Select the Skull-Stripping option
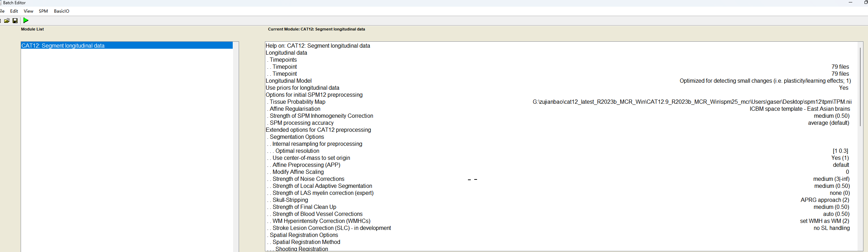The width and height of the screenshot is (868, 252). coord(290,200)
